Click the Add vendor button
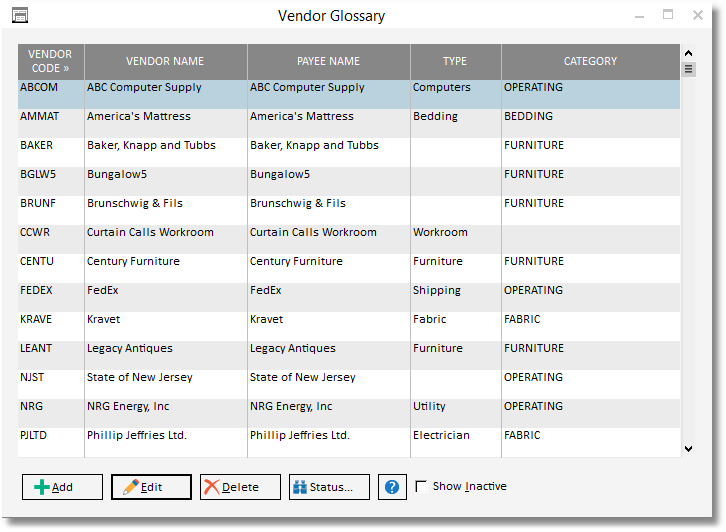 tap(62, 487)
